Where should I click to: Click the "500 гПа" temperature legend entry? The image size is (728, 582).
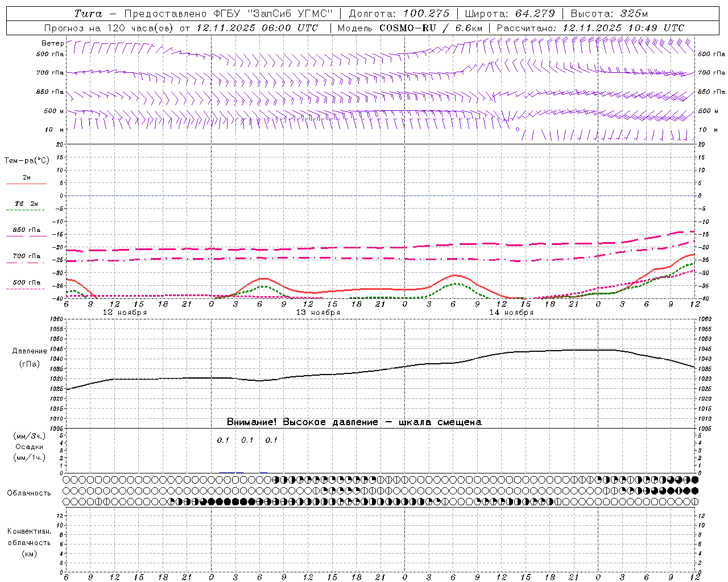click(27, 282)
